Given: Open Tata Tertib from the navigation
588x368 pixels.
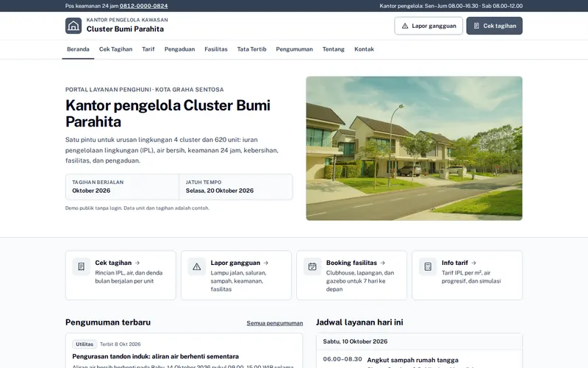Looking at the screenshot, I should tap(251, 49).
